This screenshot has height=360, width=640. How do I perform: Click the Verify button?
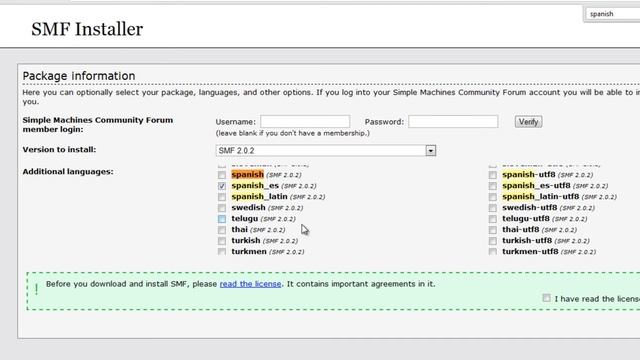(529, 122)
